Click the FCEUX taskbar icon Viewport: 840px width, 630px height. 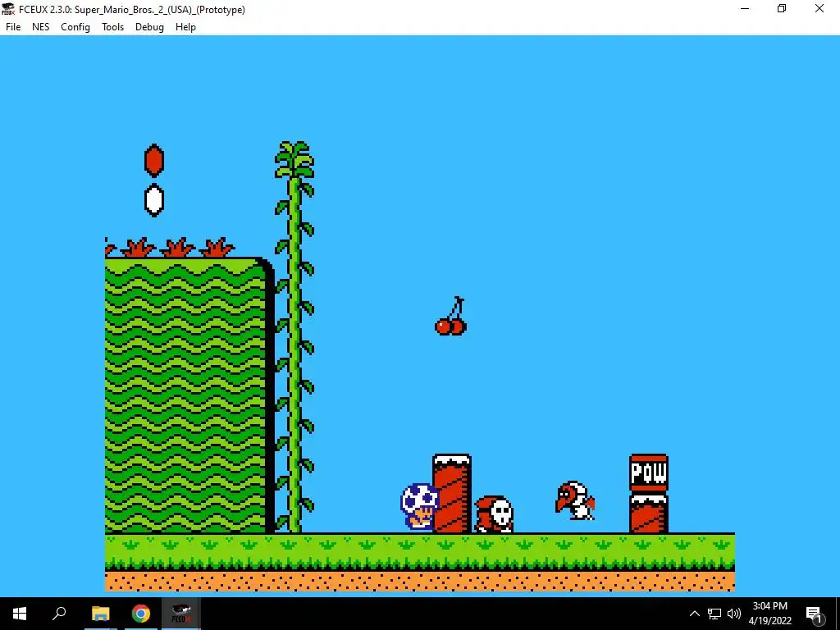[x=180, y=614]
